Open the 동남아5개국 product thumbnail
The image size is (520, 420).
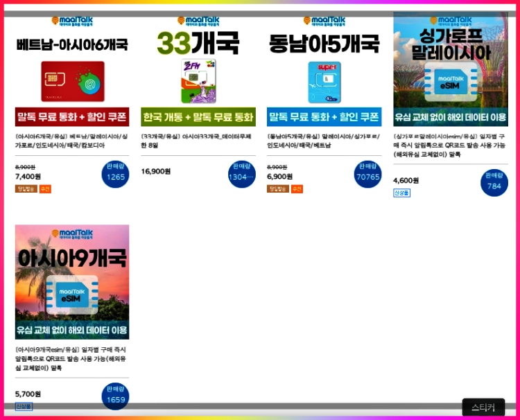pyautogui.click(x=324, y=69)
